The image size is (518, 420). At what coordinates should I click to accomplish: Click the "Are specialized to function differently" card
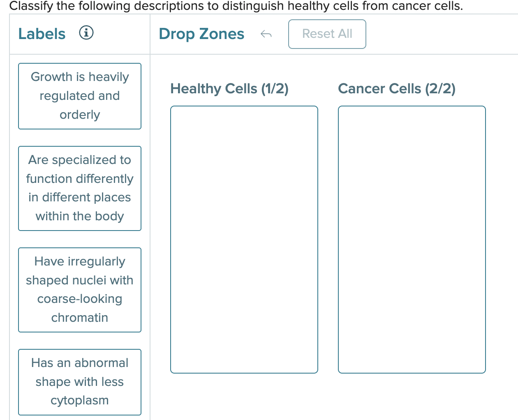(x=79, y=188)
